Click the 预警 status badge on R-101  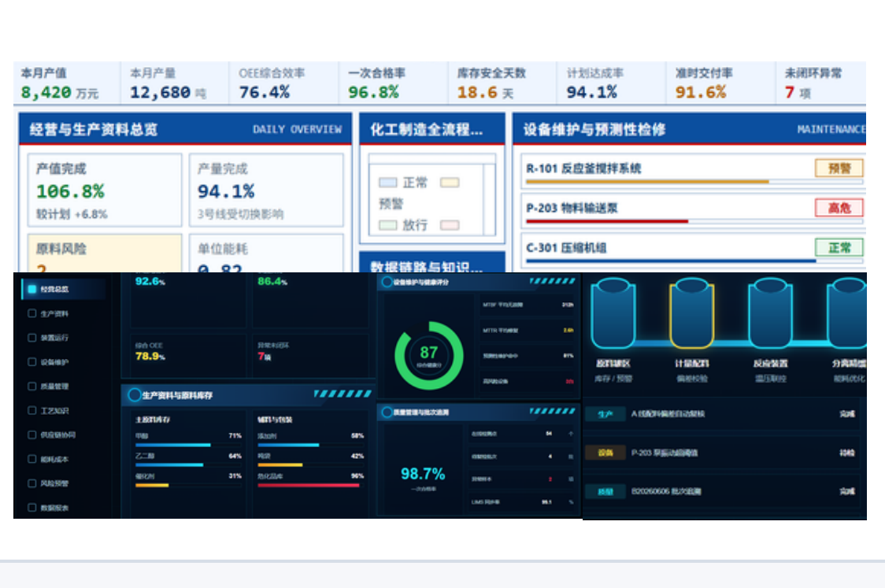839,168
